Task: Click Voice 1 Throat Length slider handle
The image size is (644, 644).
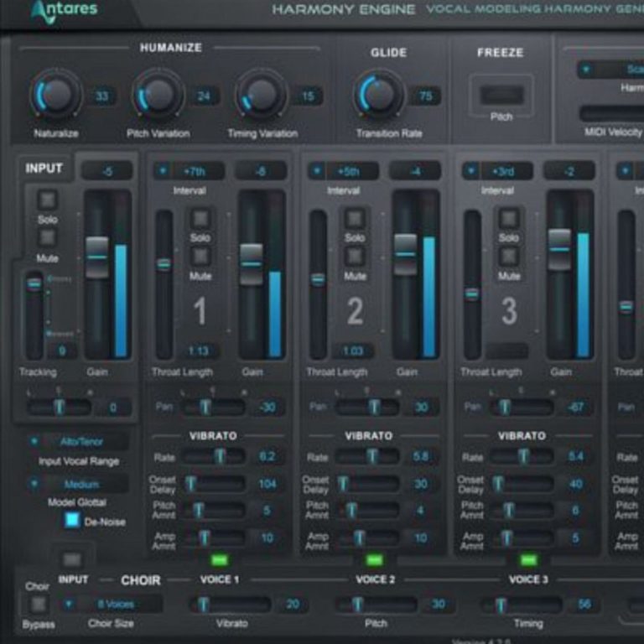Action: click(x=164, y=264)
